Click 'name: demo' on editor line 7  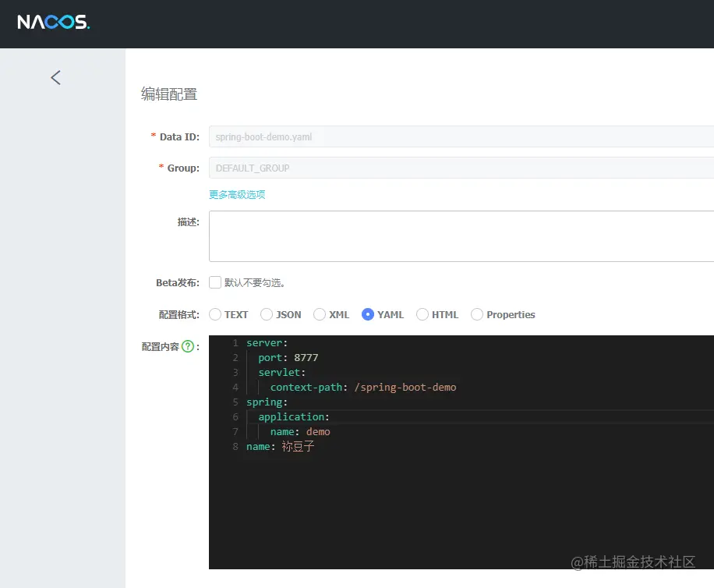point(300,432)
